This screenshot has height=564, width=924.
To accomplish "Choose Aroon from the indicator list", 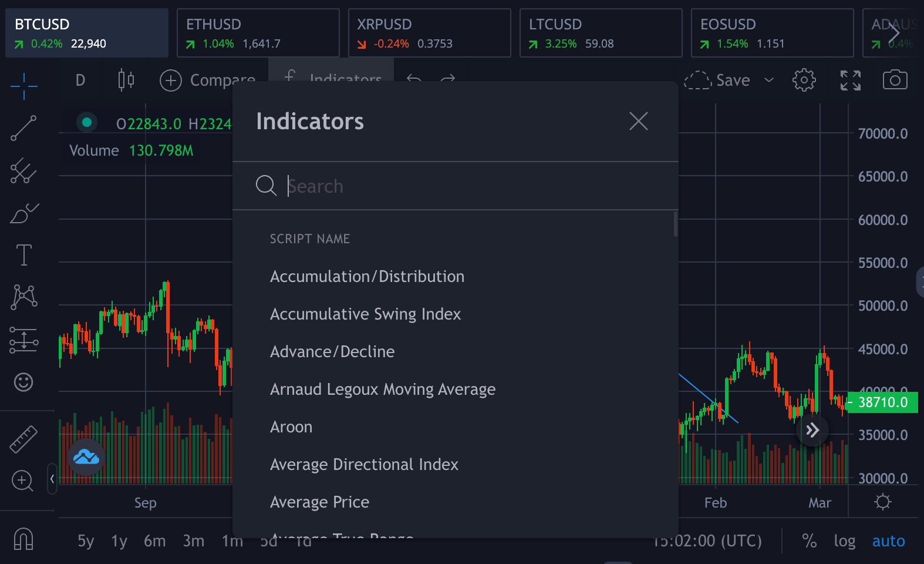I will coord(291,427).
